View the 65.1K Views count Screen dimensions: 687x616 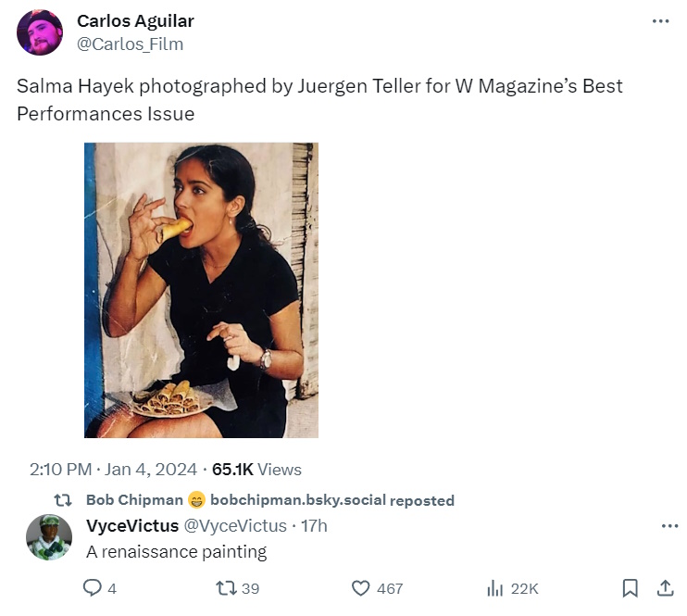click(x=256, y=470)
